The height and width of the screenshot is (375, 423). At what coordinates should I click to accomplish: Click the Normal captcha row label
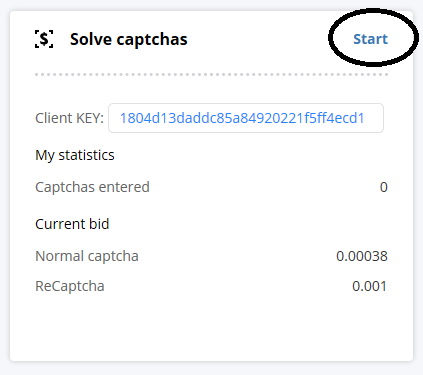(x=87, y=256)
